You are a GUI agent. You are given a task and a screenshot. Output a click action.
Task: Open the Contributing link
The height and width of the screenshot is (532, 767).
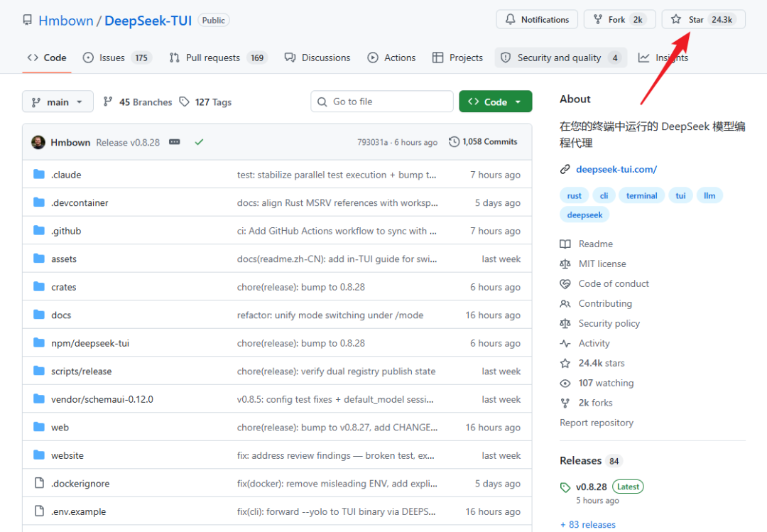(x=596, y=303)
